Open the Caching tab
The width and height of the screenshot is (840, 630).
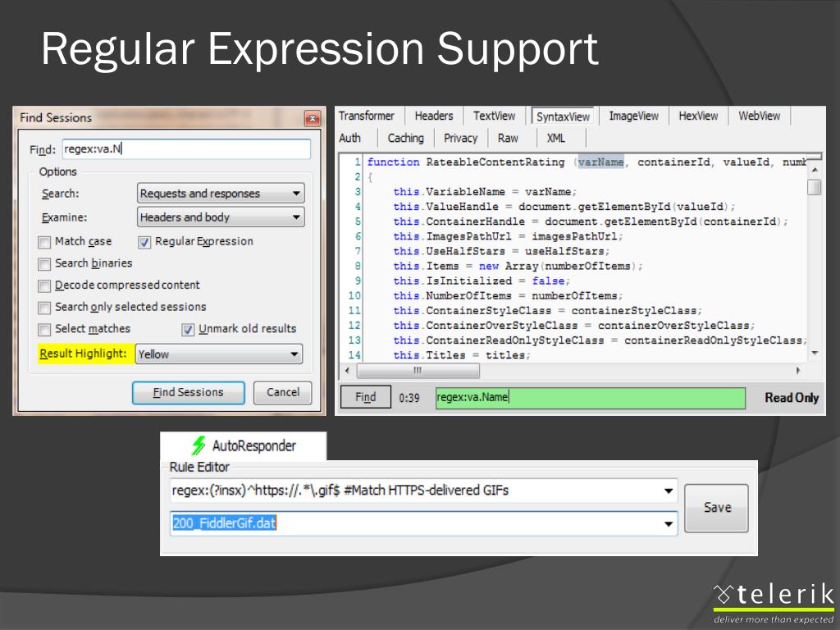pos(405,138)
